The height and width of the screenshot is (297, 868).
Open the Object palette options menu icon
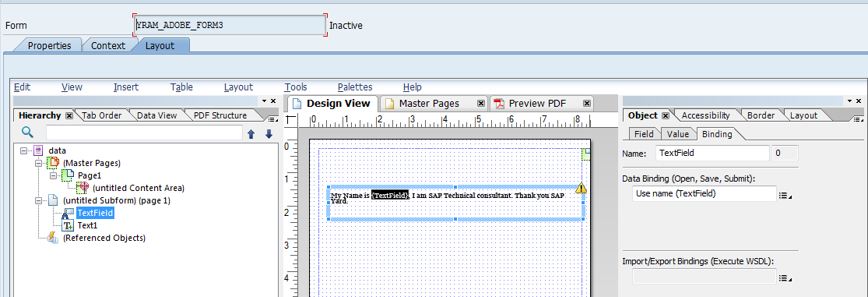(x=858, y=118)
